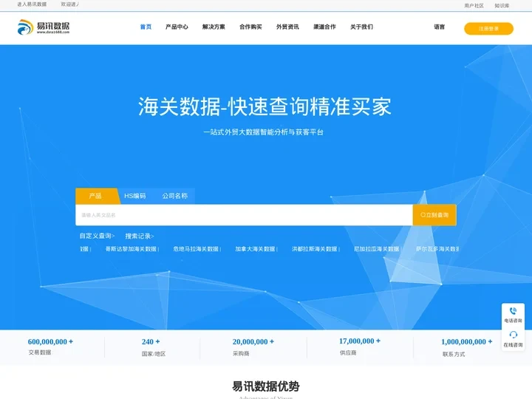The image size is (532, 399).
Task: Click the 易讯数据 logo
Action: pyautogui.click(x=44, y=27)
